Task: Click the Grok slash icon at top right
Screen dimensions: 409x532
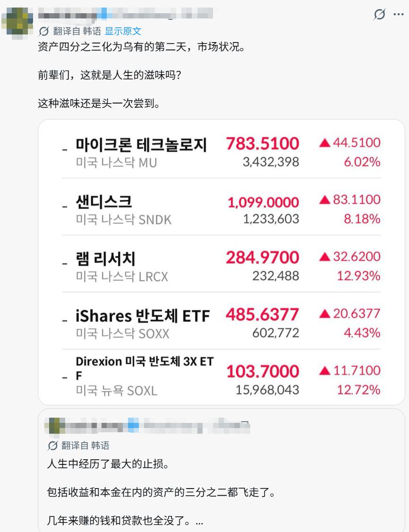Action: point(380,14)
